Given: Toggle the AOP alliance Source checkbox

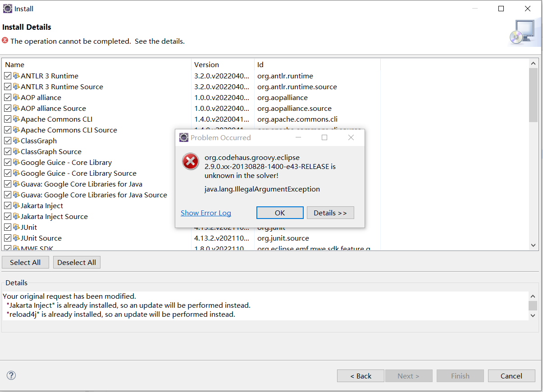Looking at the screenshot, I should [8, 108].
